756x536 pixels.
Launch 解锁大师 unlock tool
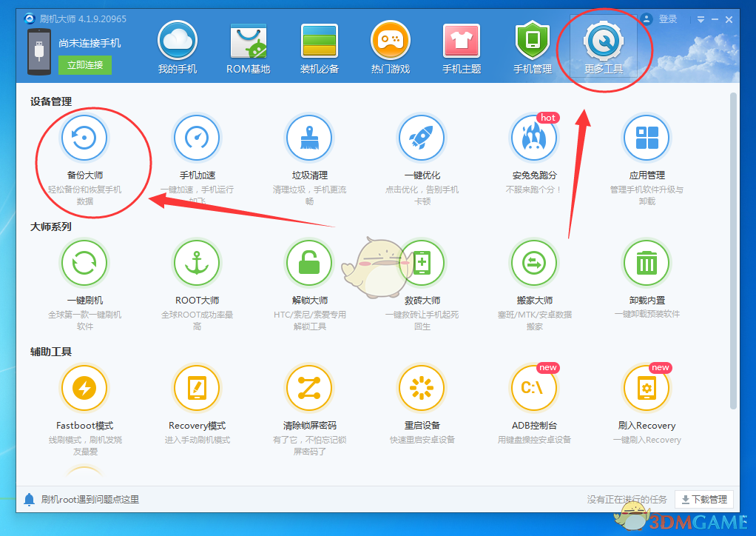click(308, 262)
